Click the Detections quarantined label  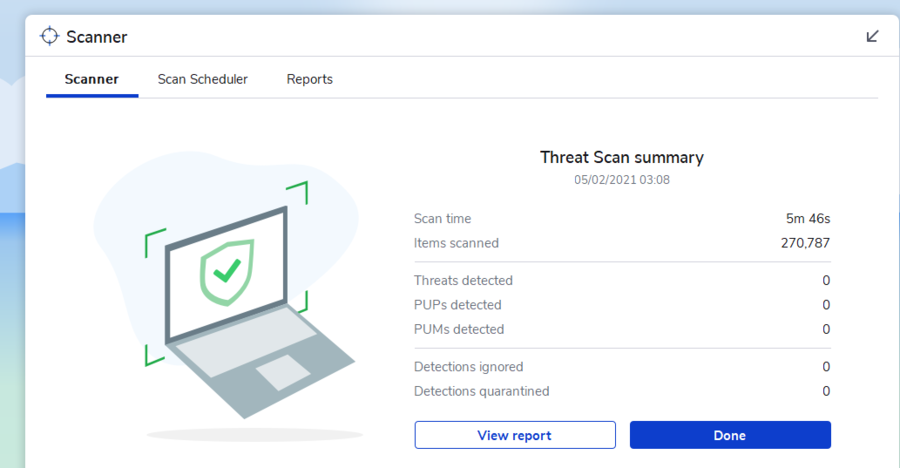coord(482,391)
